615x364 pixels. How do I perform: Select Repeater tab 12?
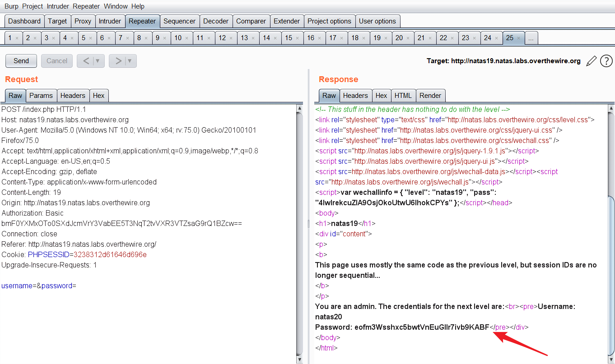tap(226, 38)
